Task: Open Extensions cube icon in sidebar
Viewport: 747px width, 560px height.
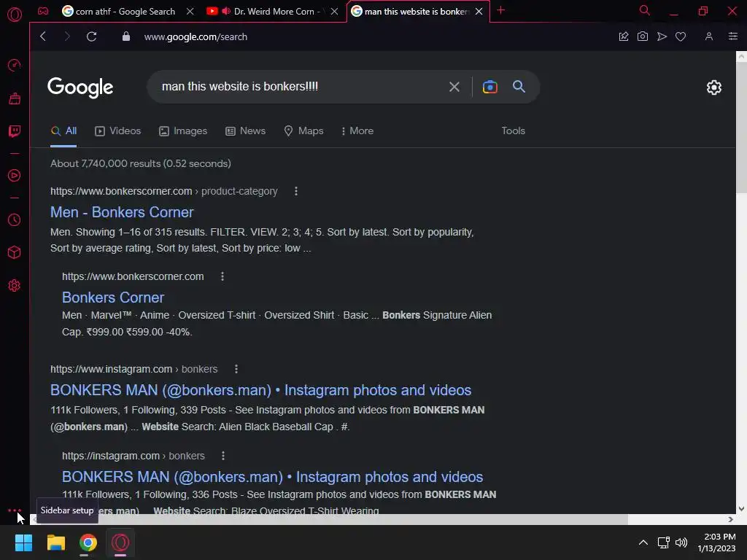Action: pos(15,252)
